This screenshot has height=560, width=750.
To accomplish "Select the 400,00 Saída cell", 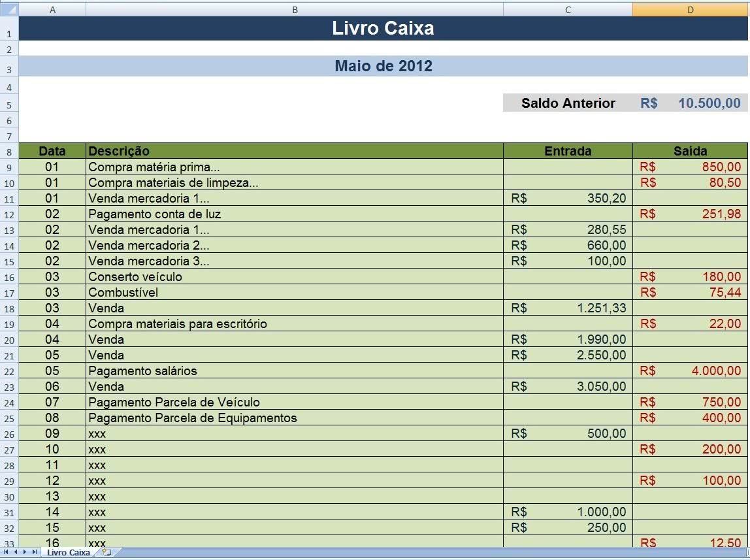I will 690,418.
